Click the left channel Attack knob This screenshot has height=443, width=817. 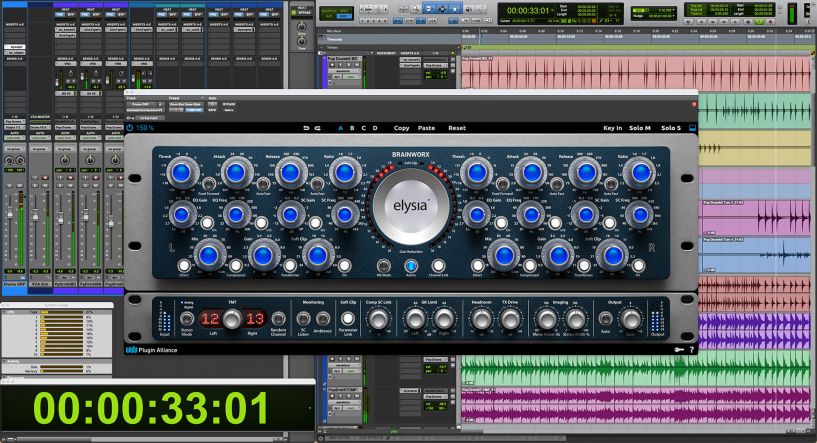(236, 173)
